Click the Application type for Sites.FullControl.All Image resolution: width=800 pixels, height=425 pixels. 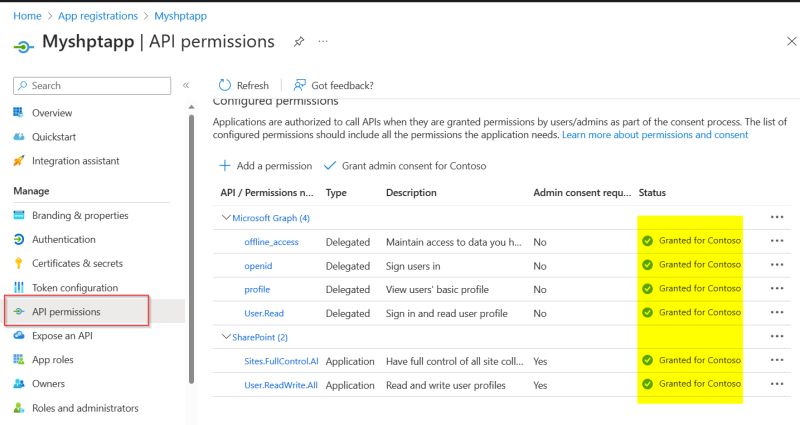coord(350,361)
